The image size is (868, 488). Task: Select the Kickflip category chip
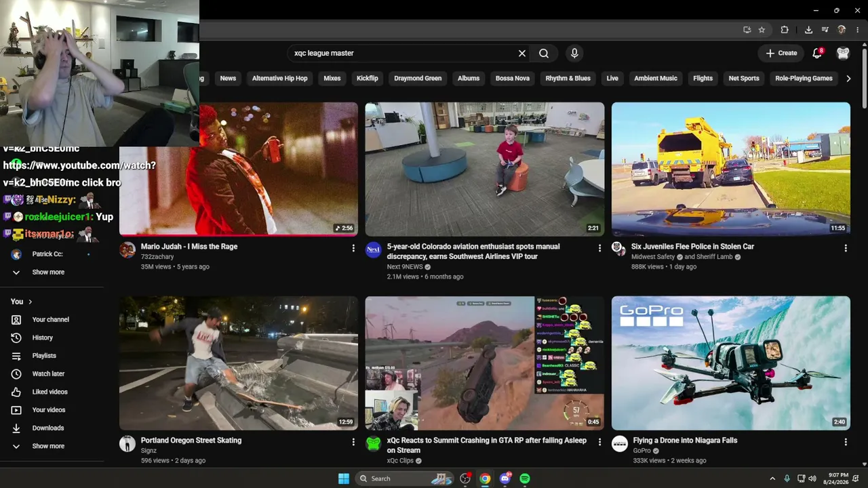368,79
